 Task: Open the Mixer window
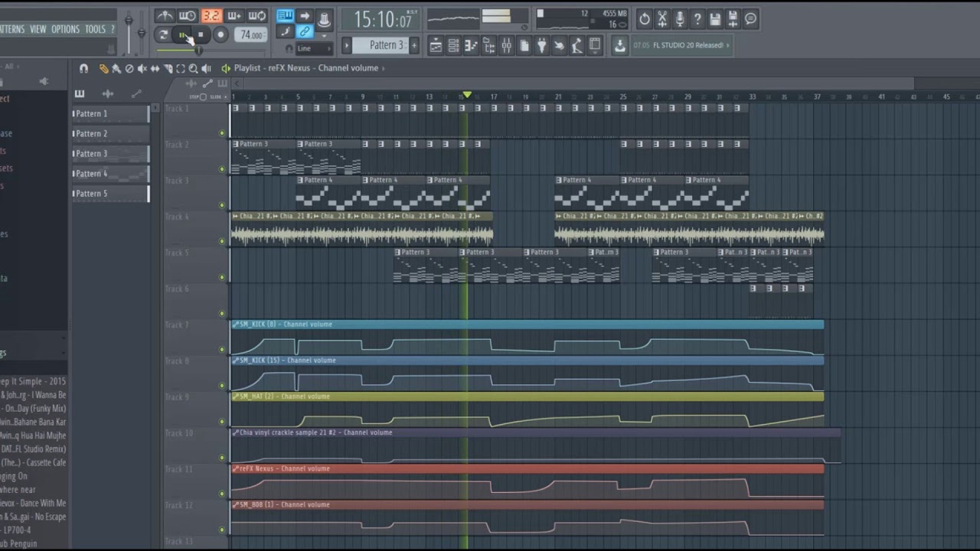tap(506, 45)
